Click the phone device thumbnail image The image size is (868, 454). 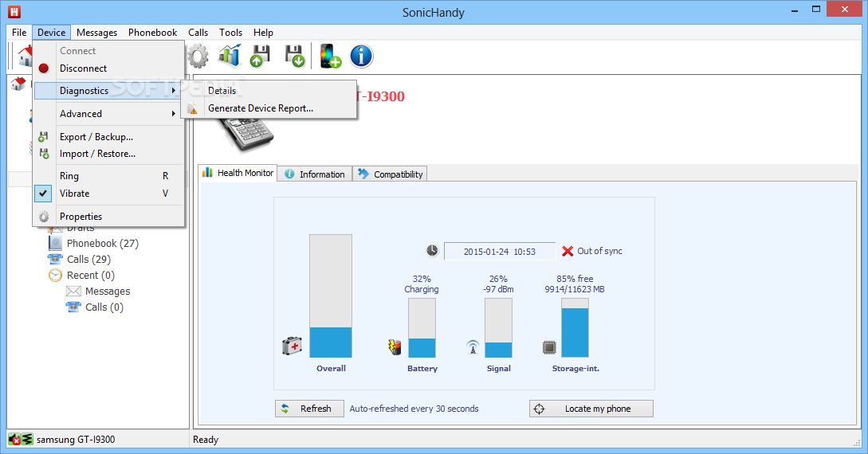point(245,133)
